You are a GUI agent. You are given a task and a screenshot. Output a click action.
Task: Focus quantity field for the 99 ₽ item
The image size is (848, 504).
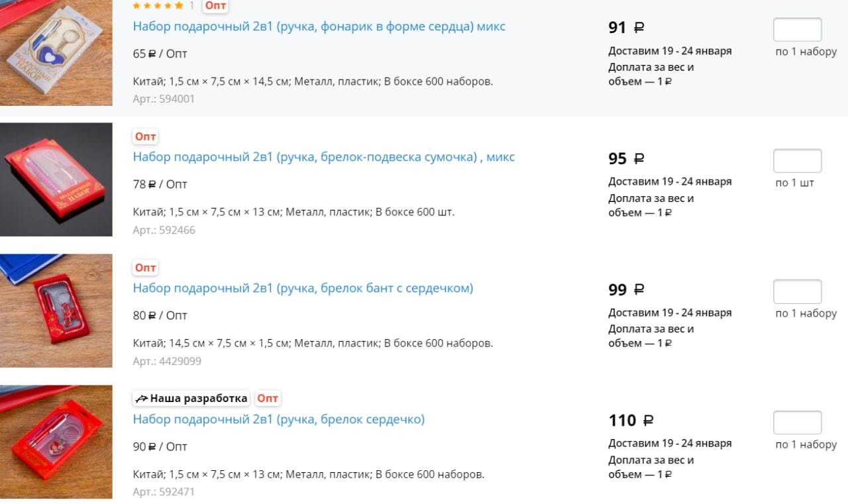point(798,292)
